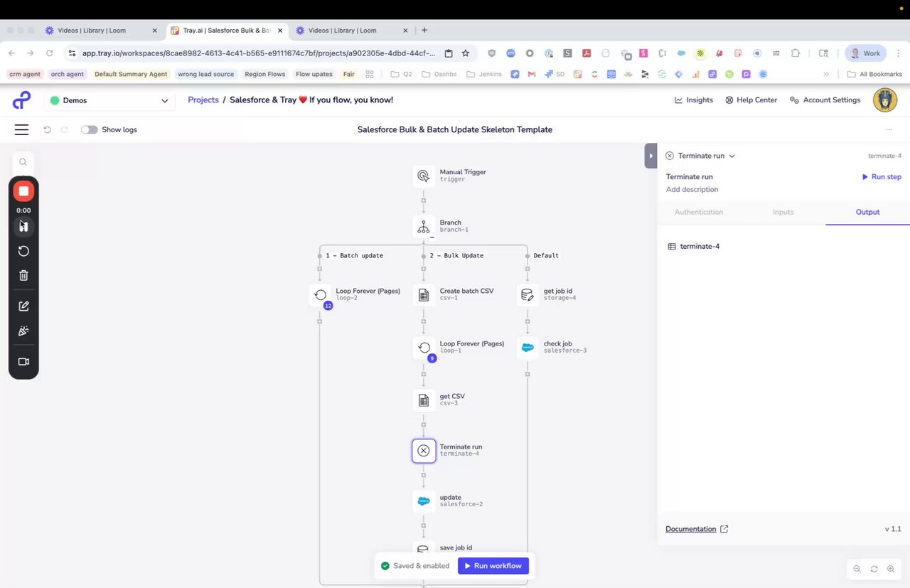
Task: Open Work profile in Chrome
Action: (865, 53)
